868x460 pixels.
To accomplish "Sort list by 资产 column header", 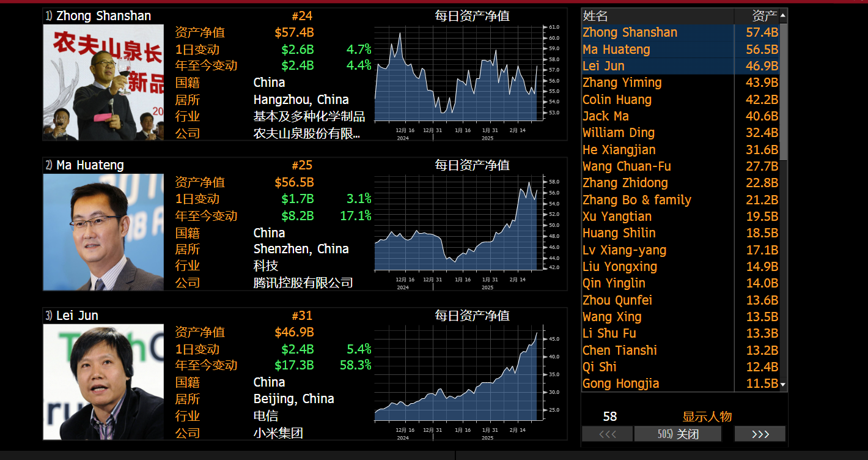I will pyautogui.click(x=763, y=16).
